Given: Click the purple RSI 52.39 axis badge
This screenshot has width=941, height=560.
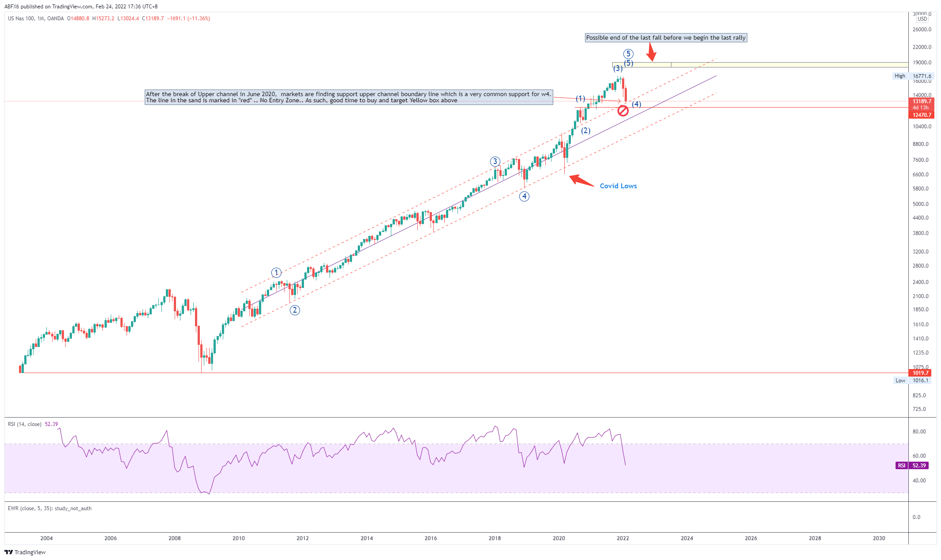Looking at the screenshot, I should point(912,466).
